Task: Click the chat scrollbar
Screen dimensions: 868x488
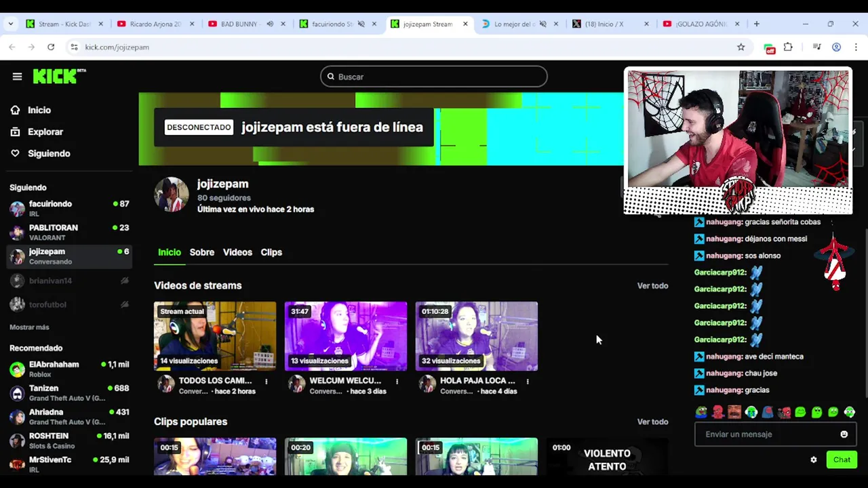Action: pyautogui.click(x=865, y=312)
